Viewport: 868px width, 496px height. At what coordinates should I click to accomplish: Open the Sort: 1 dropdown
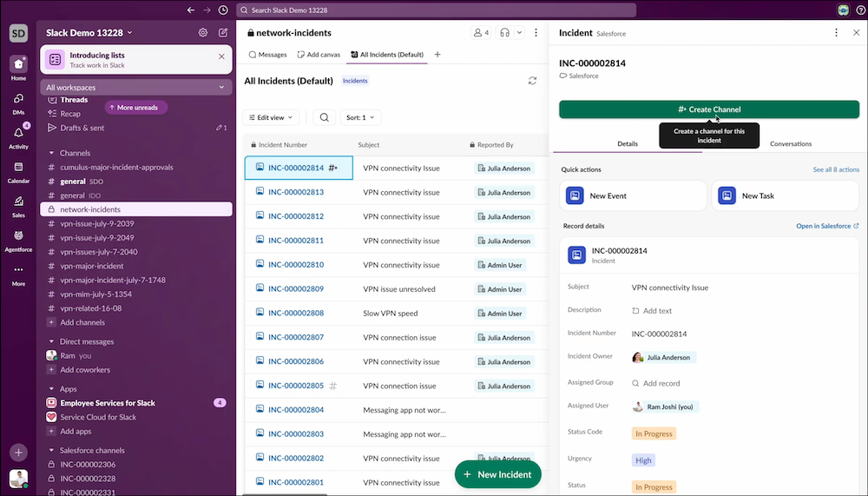[360, 117]
